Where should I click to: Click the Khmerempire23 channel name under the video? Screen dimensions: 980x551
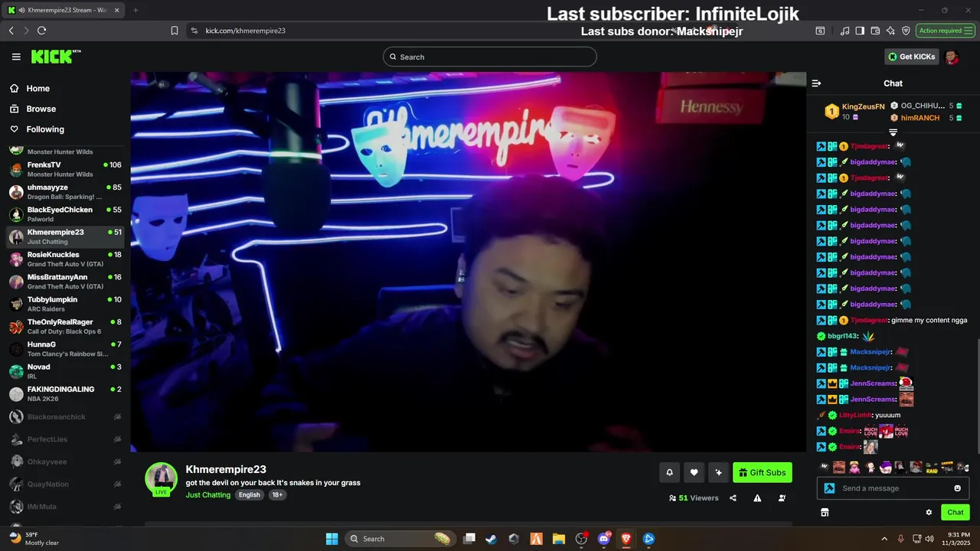click(x=226, y=470)
